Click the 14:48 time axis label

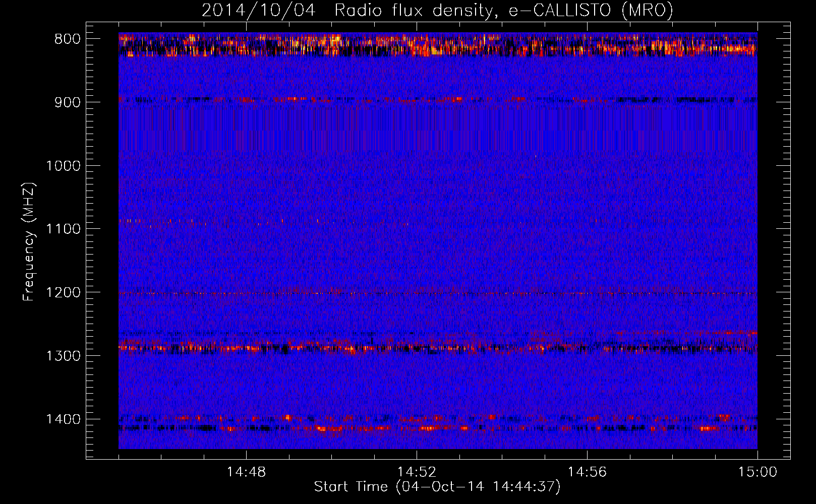[x=246, y=472]
